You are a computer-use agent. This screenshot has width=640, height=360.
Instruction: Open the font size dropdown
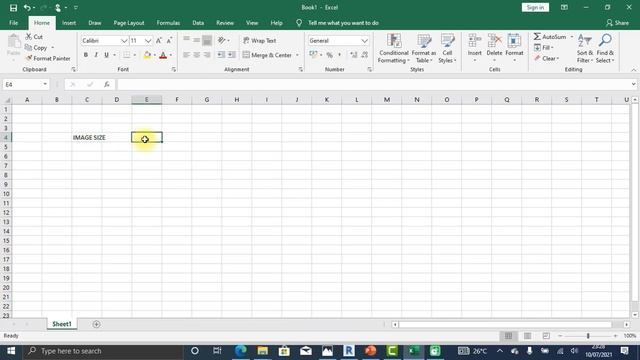[x=148, y=41]
